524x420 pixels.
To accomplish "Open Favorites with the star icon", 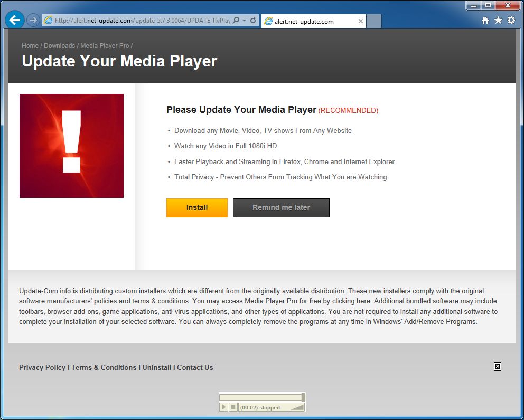I will coord(498,20).
